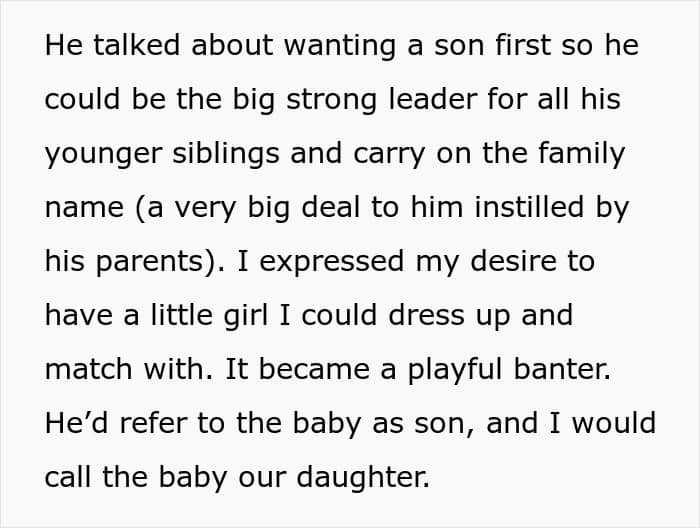Click the word "wanting"
The width and height of the screenshot is (700, 528).
tap(340, 47)
